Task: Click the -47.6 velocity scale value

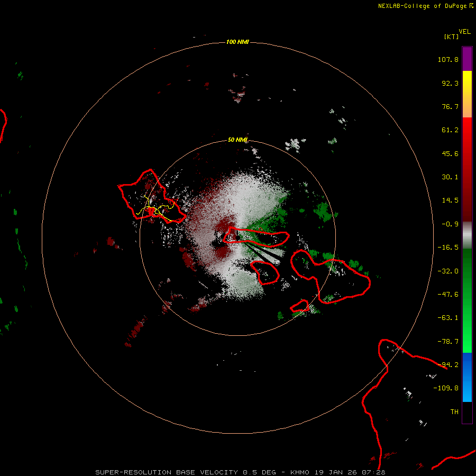Action: [x=448, y=295]
